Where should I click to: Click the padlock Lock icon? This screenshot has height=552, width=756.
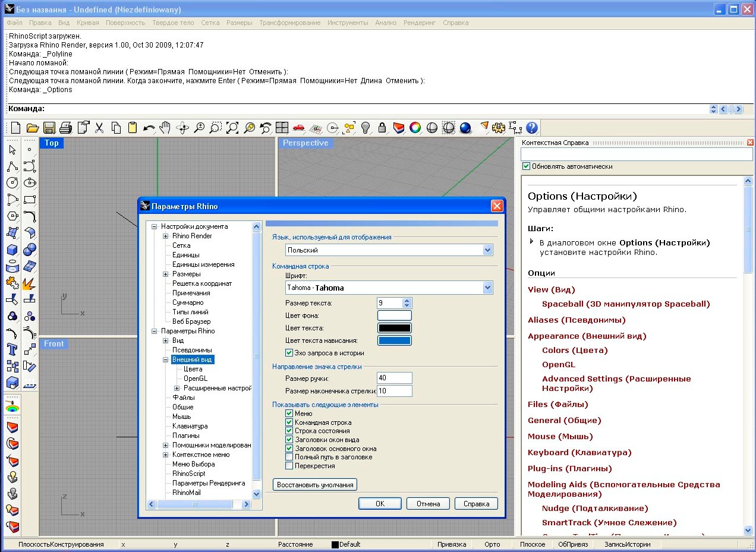point(382,128)
